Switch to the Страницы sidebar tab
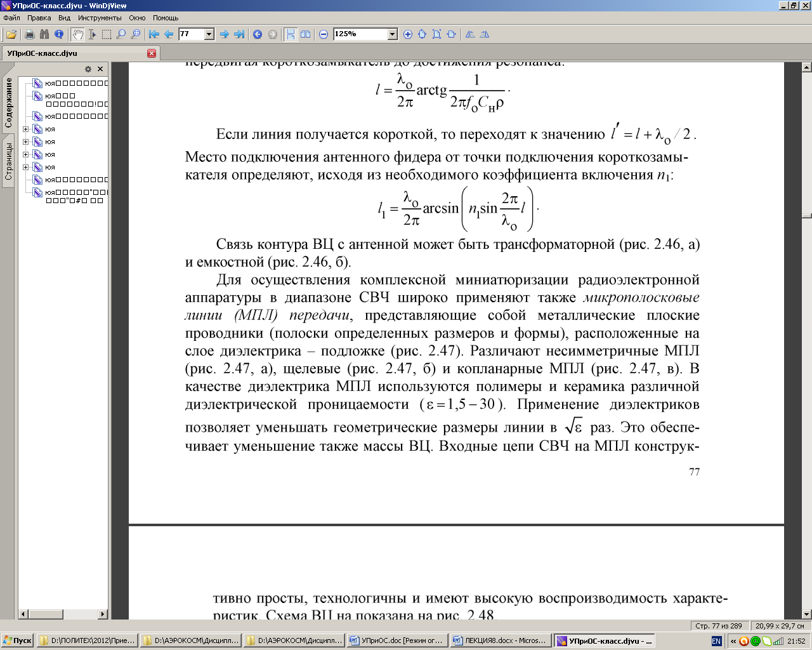Image resolution: width=812 pixels, height=650 pixels. tap(9, 161)
